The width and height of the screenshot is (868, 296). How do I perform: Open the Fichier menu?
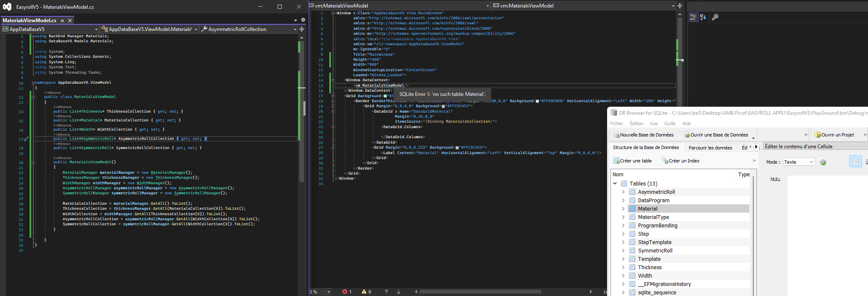pyautogui.click(x=616, y=124)
